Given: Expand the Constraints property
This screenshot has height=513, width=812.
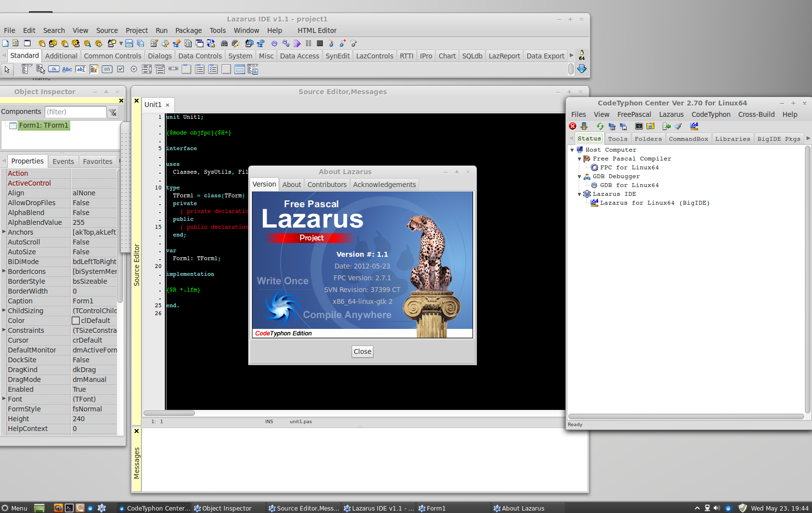Looking at the screenshot, I should pos(4,330).
